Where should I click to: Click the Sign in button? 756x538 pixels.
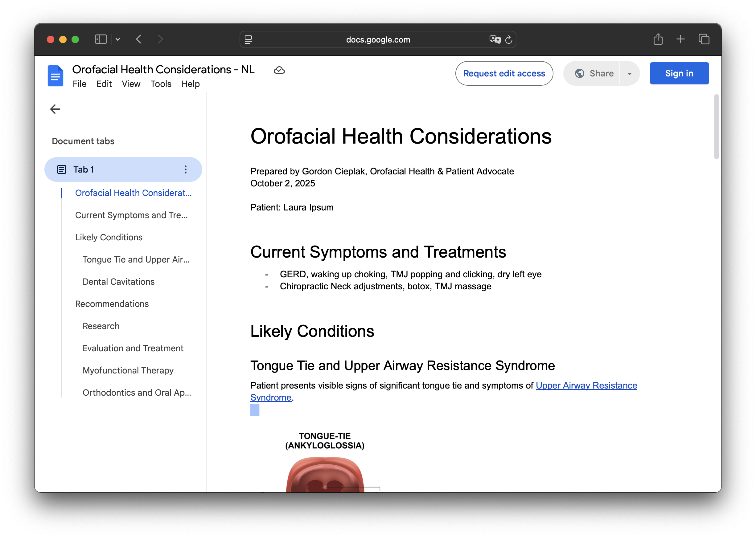(679, 73)
